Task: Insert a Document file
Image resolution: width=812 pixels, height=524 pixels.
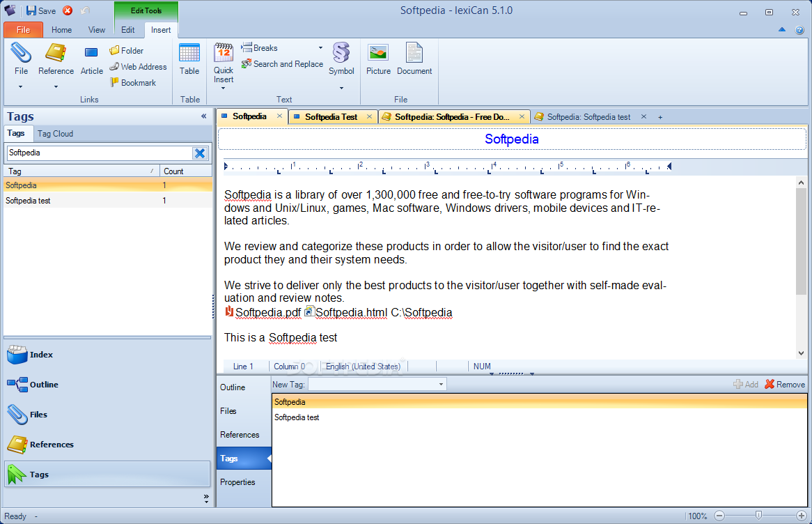Action: click(414, 60)
